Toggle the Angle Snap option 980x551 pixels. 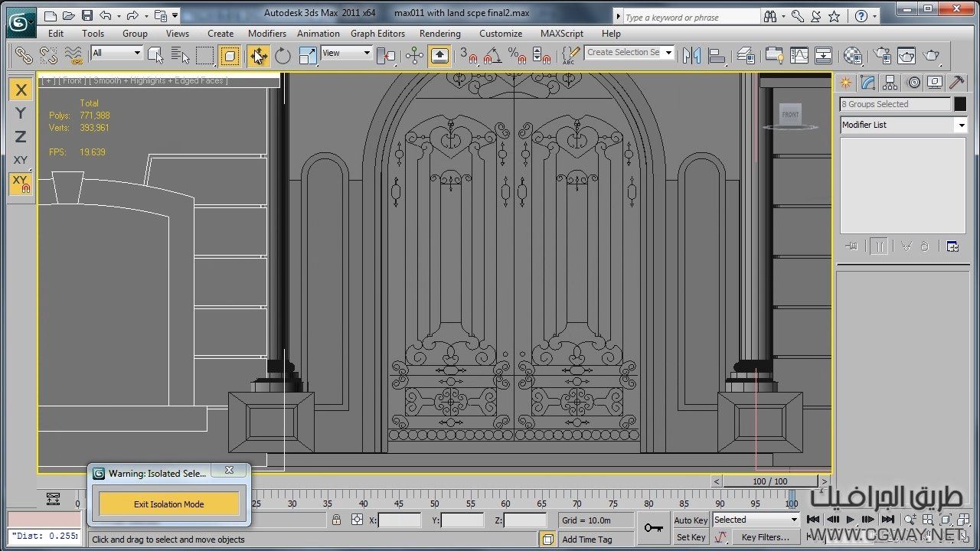(x=492, y=55)
